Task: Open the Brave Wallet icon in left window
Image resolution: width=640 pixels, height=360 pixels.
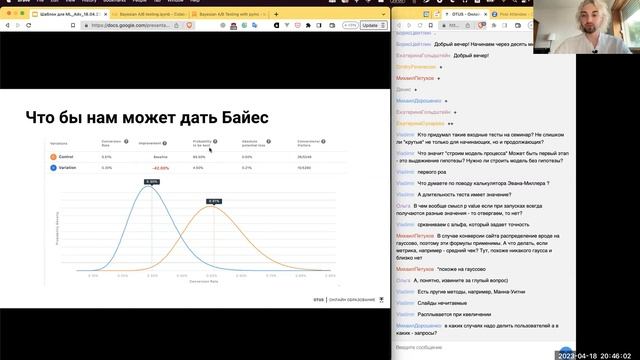Action: tap(332, 25)
